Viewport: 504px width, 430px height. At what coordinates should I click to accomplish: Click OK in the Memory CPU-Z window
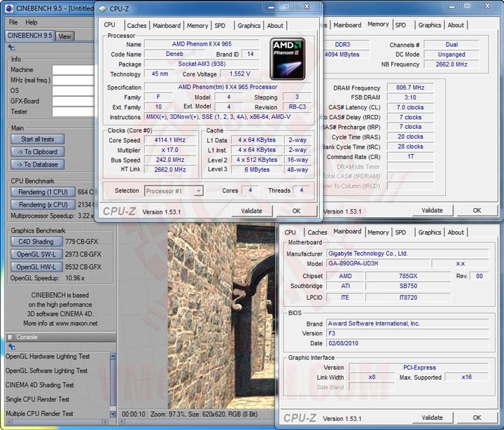coord(477,210)
